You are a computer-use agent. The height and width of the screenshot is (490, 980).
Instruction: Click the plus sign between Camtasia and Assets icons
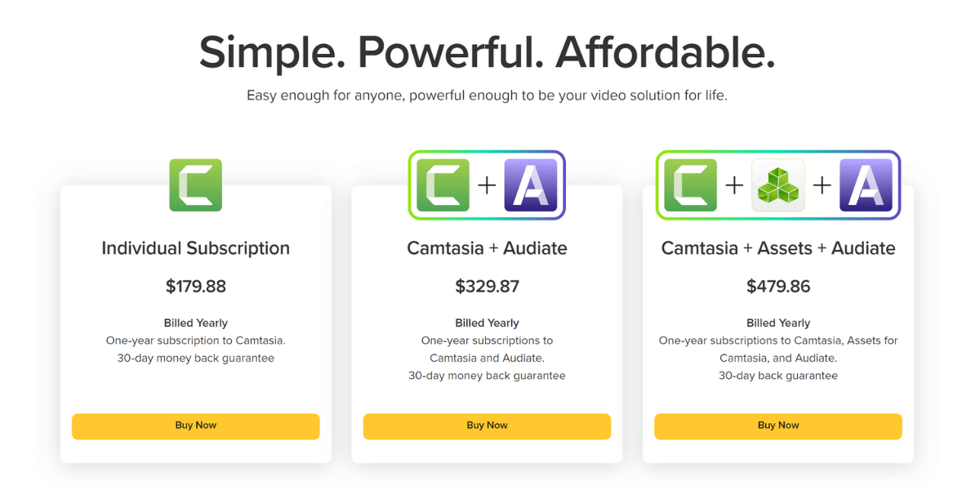(734, 185)
